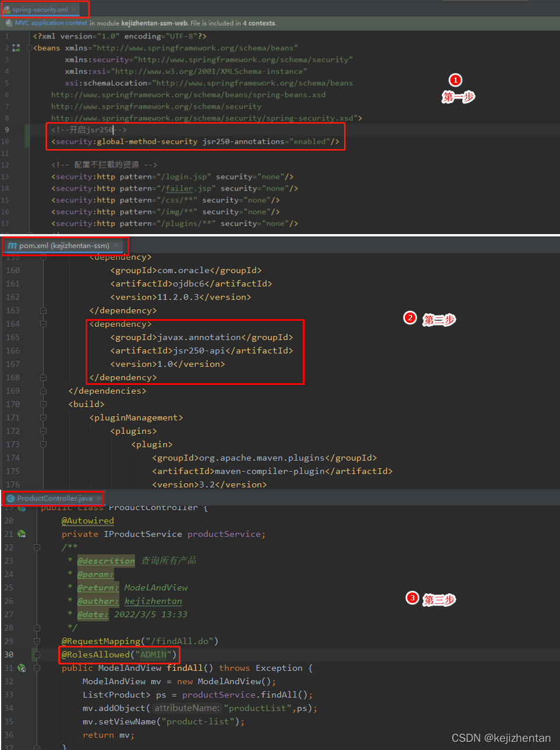Click line number 10 in spring-security.xml gutter
This screenshot has height=750, width=560.
click(5, 141)
